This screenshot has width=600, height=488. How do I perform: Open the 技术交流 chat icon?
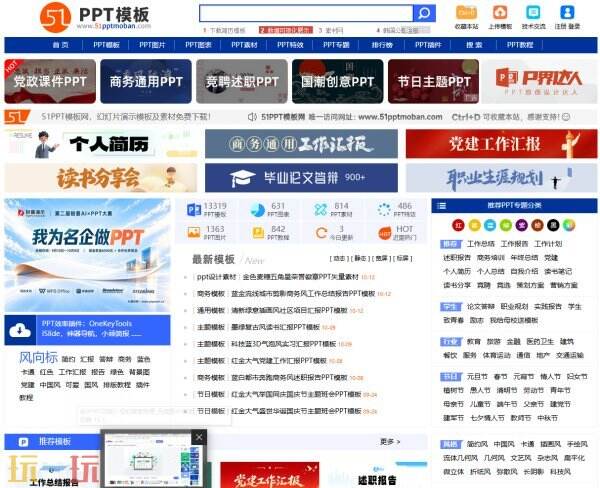click(533, 12)
